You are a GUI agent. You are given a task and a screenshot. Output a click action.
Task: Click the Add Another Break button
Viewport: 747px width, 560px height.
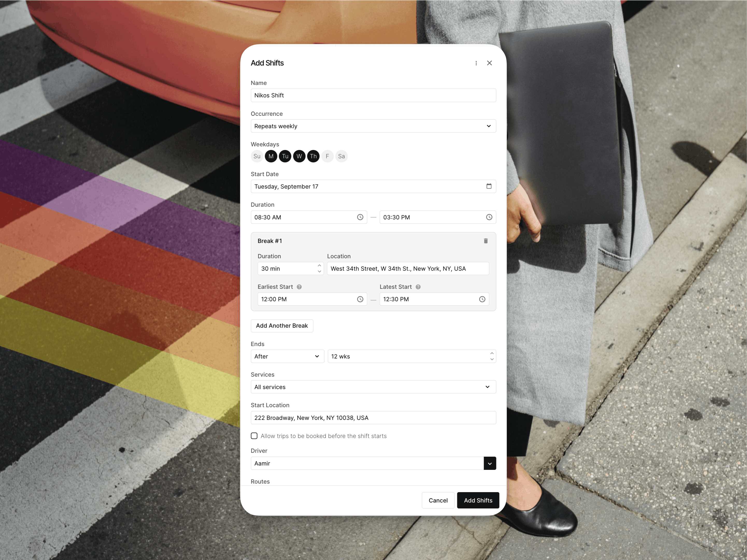tap(282, 325)
